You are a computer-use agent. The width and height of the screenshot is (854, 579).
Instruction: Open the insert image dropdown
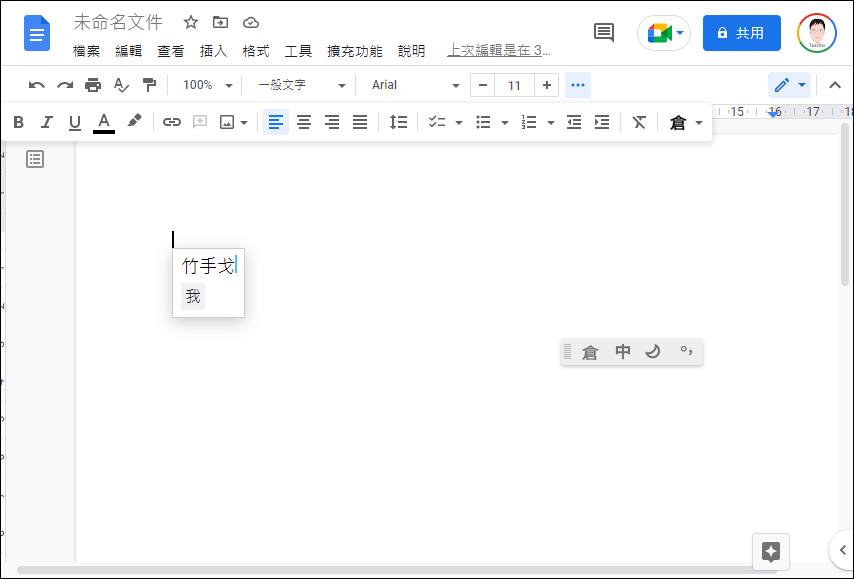[234, 123]
